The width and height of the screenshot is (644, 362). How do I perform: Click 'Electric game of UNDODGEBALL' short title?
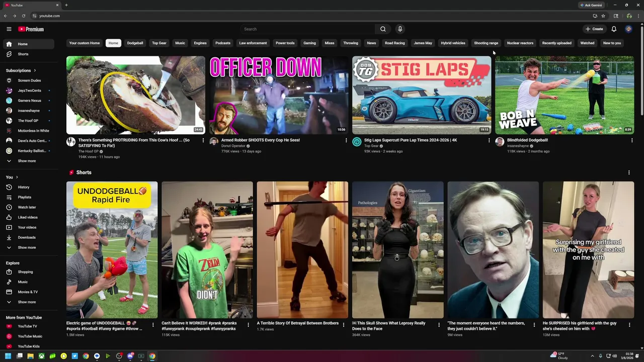105,326
